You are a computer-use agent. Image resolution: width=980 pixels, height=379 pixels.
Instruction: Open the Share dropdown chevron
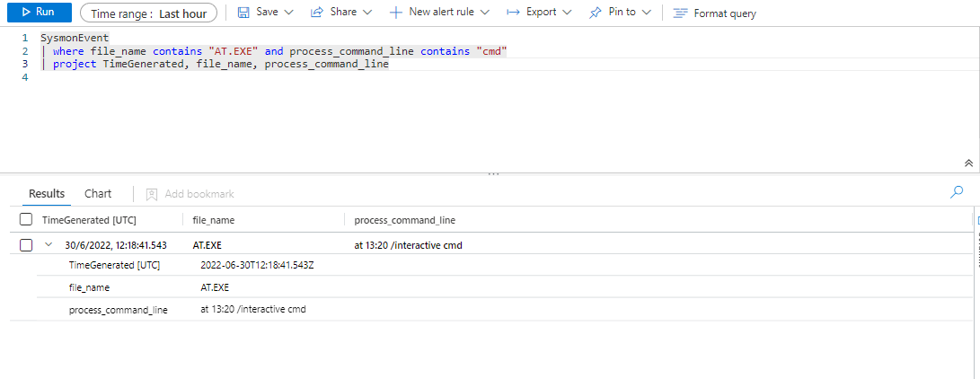367,13
